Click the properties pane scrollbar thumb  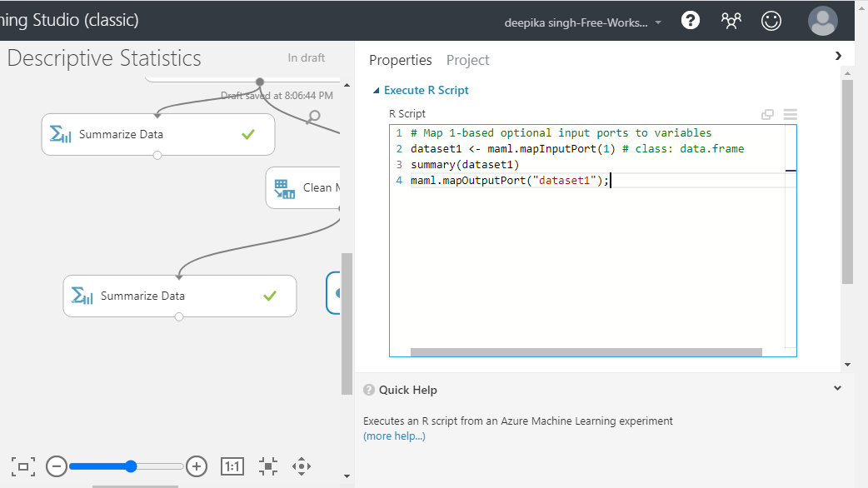pos(847,182)
